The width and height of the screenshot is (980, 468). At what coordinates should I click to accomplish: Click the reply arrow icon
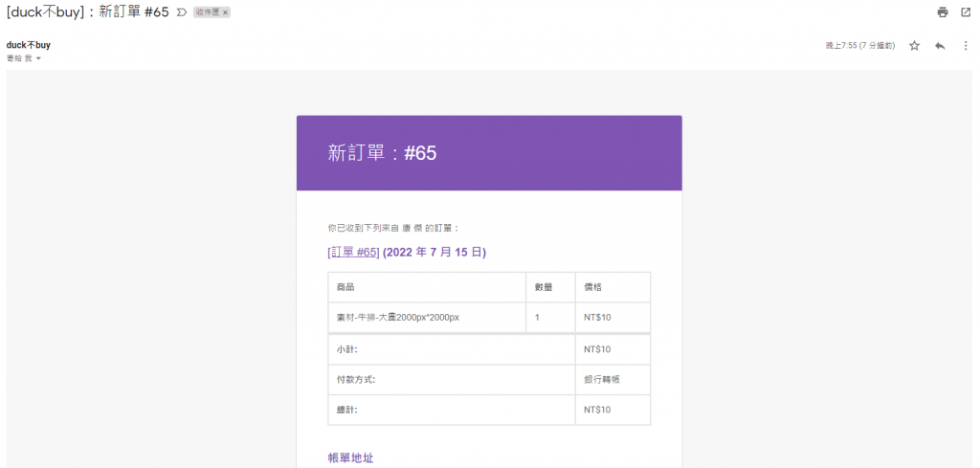[x=940, y=46]
